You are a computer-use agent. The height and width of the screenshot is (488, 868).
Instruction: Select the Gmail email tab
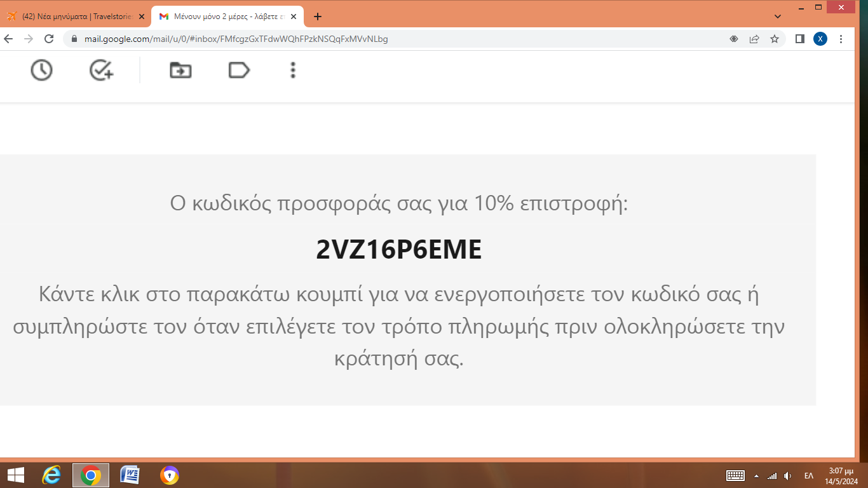(222, 17)
